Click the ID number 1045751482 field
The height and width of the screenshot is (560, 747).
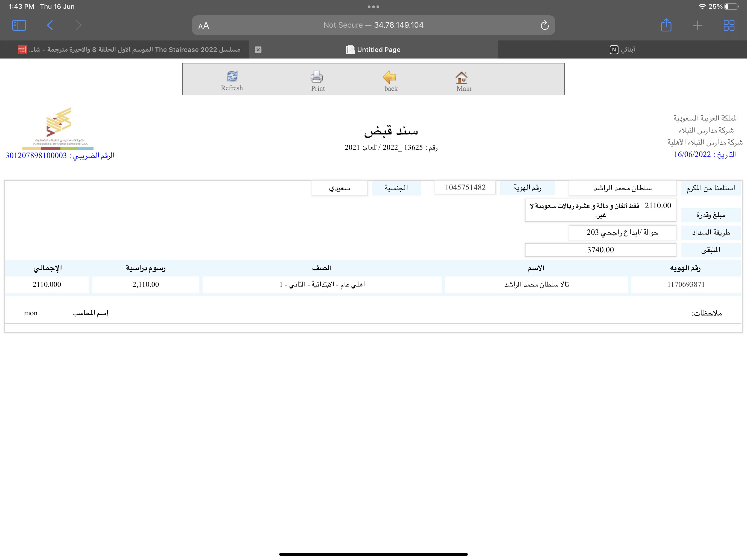465,188
